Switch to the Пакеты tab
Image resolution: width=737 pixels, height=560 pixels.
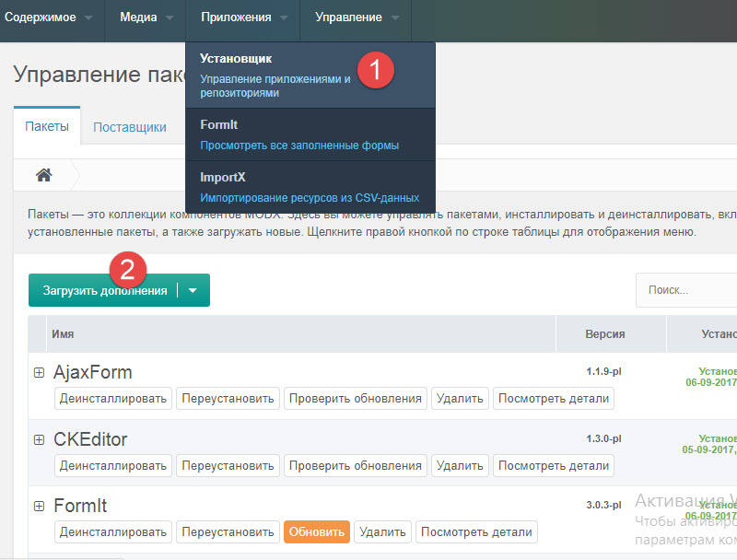coord(47,126)
